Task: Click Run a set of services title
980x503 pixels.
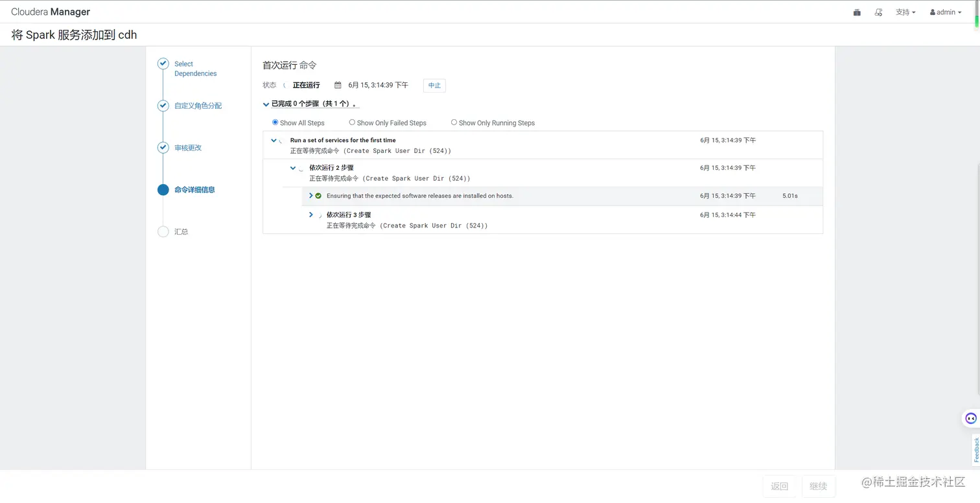Action: coord(343,140)
